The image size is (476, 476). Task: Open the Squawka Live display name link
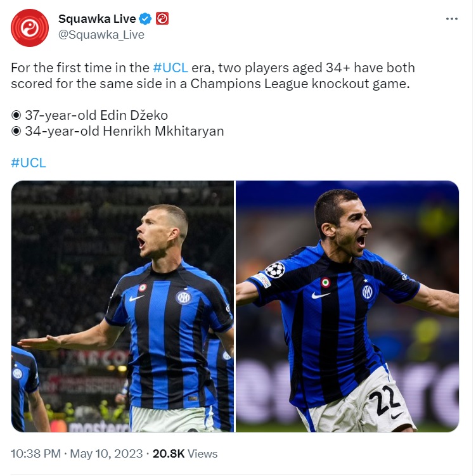pyautogui.click(x=97, y=19)
